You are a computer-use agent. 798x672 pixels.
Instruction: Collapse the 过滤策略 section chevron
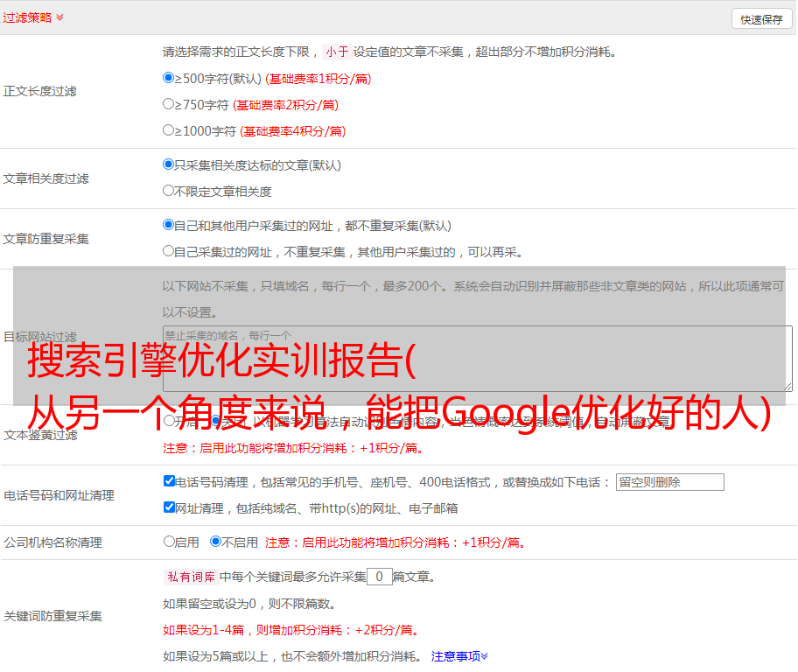[59, 17]
